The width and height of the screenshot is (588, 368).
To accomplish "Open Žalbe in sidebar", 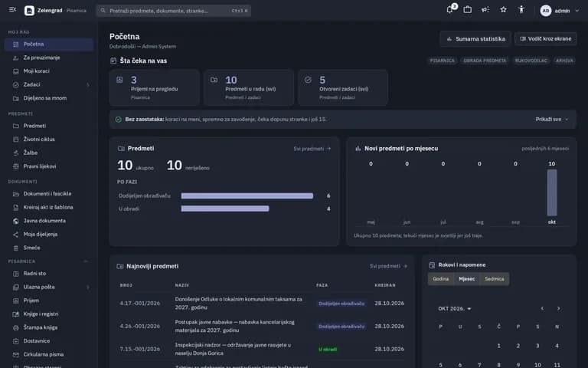I will [x=49, y=153].
